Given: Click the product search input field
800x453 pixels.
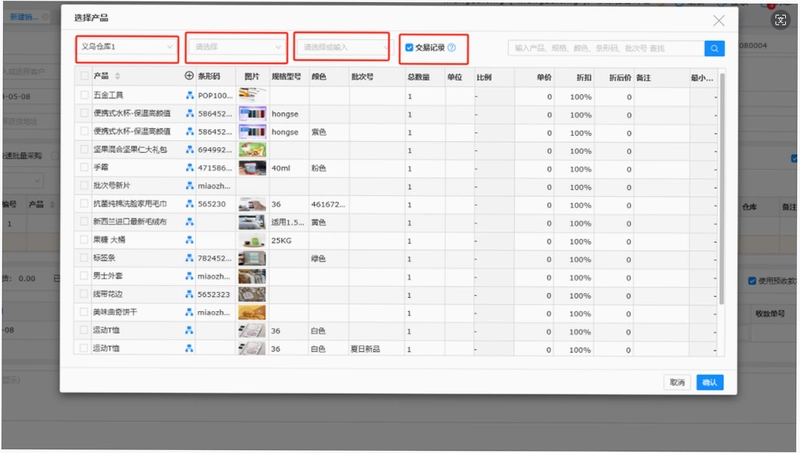Looking at the screenshot, I should pos(606,48).
